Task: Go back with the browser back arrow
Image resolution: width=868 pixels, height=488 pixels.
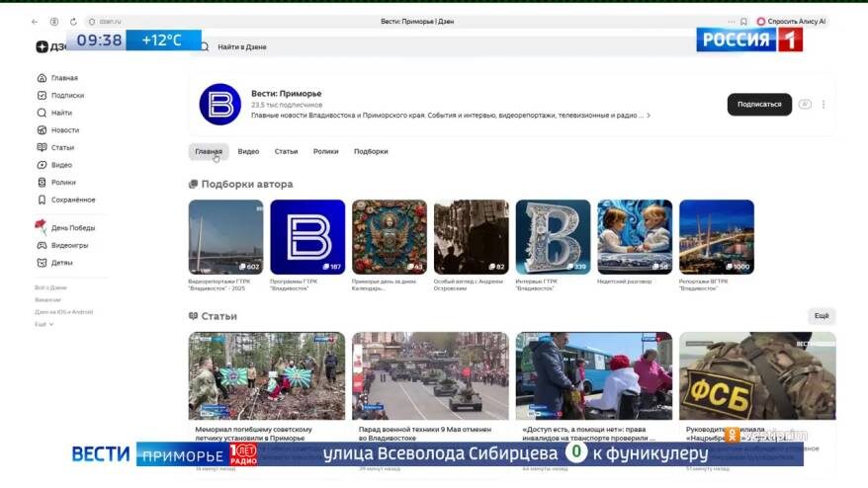Action: (x=35, y=22)
